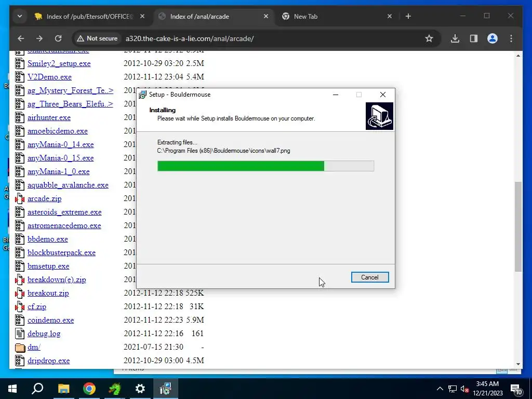Click the folder icon beside dm/
Screen dimensions: 532x399
click(x=20, y=348)
